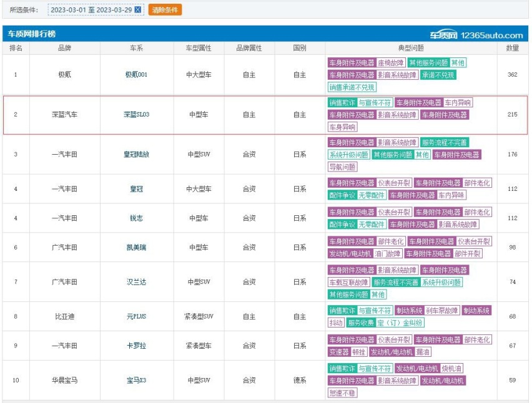Image resolution: width=532 pixels, height=403 pixels.
Task: Click 车载互联故障 tag in 汉兰达 row
Action: pos(349,283)
